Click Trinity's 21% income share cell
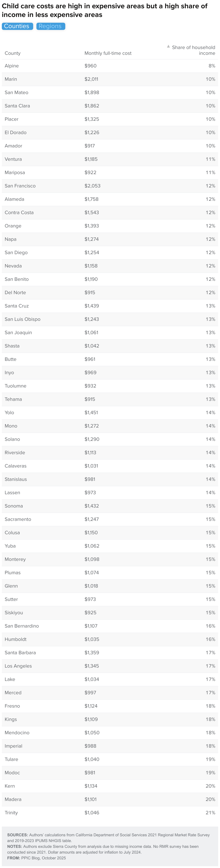 pyautogui.click(x=210, y=812)
